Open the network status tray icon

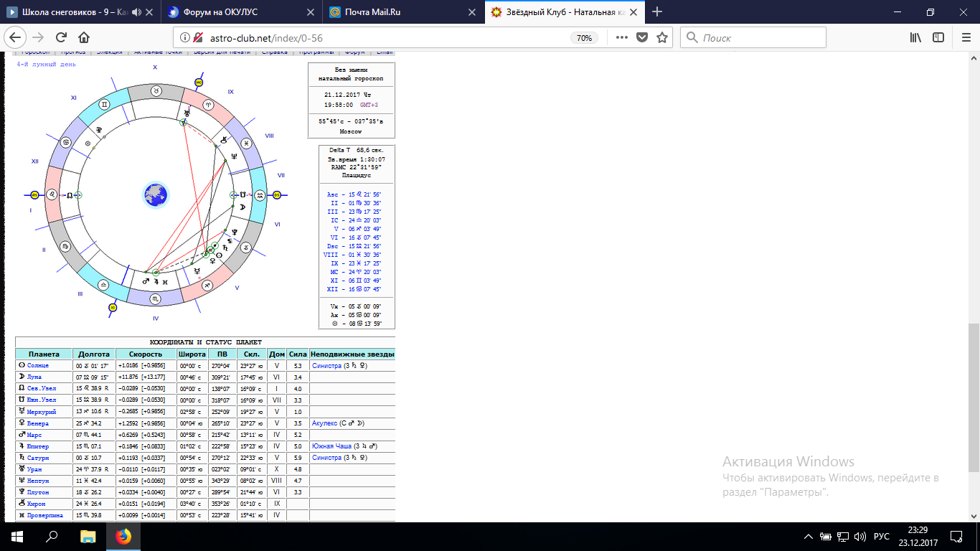844,536
